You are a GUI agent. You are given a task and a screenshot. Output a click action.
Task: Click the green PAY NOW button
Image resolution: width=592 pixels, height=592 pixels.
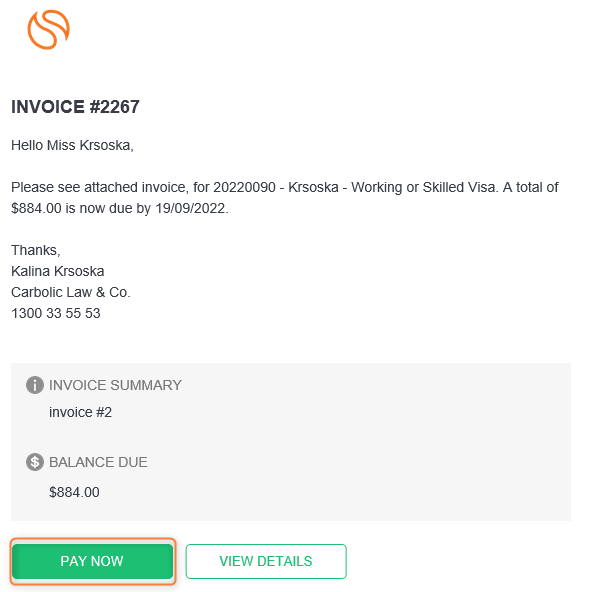[x=92, y=561]
